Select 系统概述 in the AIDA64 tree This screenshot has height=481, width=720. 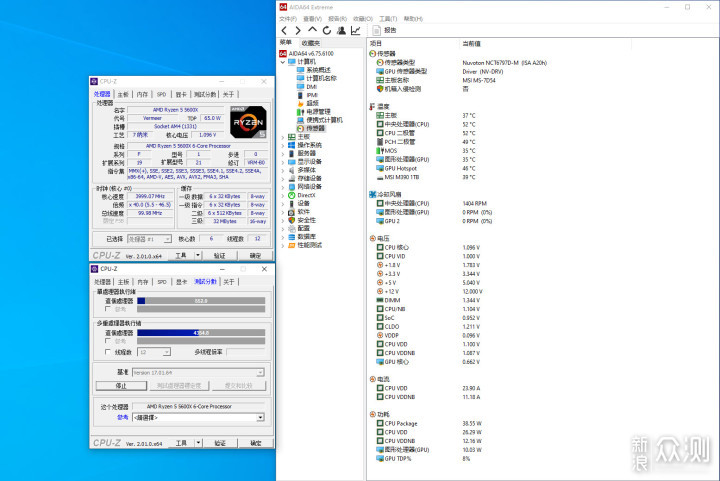pyautogui.click(x=314, y=70)
